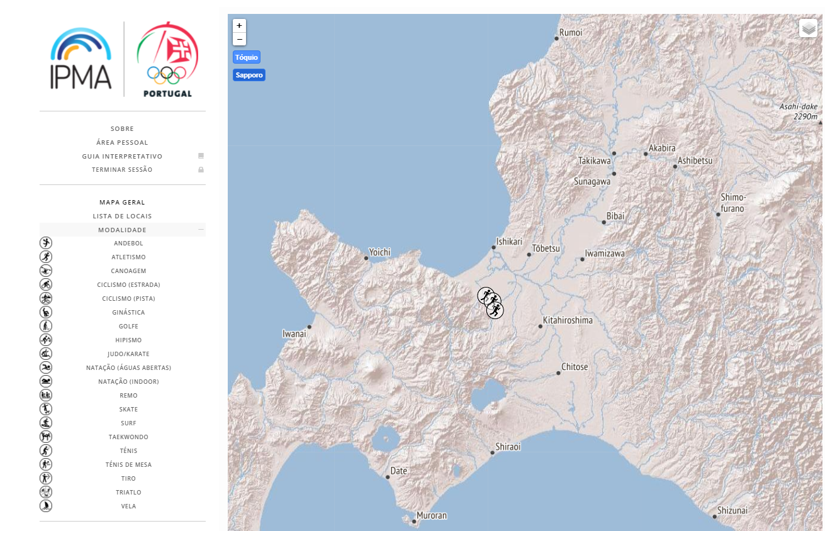Select Canoagem modality link
The width and height of the screenshot is (831, 540).
(129, 271)
